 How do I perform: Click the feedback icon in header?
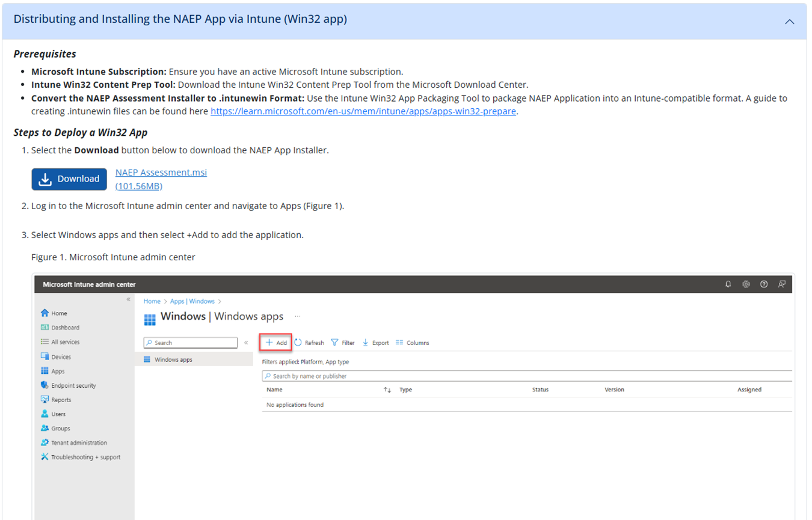coord(781,284)
